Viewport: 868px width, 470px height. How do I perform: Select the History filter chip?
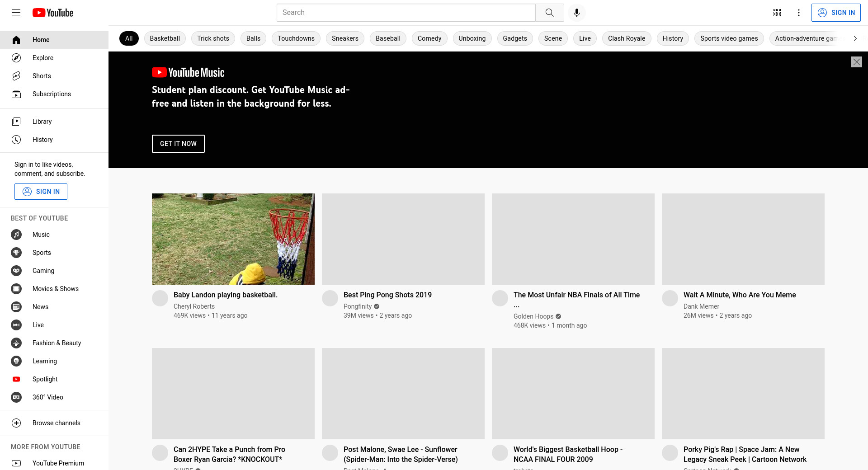click(x=673, y=38)
